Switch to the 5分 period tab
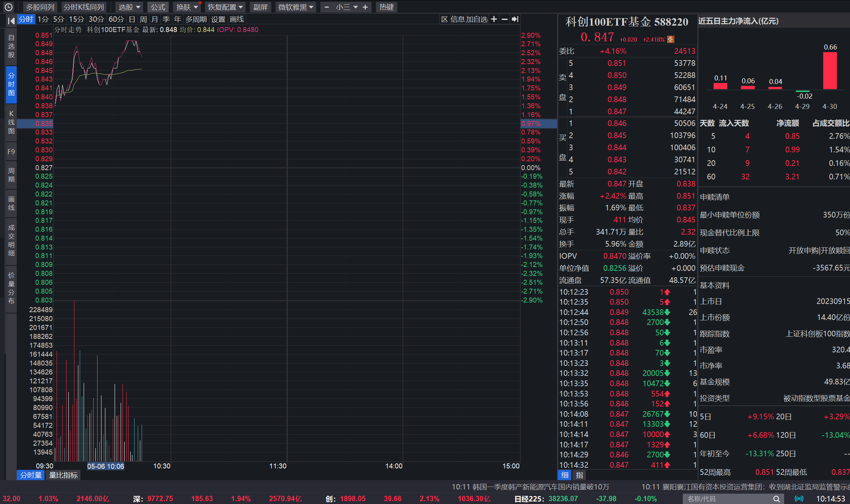This screenshot has height=504, width=850. coord(59,19)
